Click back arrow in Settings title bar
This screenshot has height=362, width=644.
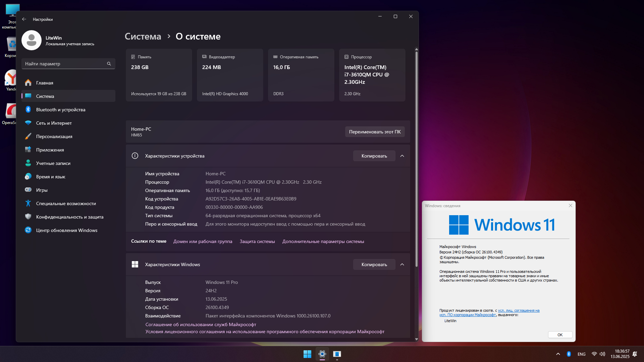tap(24, 19)
